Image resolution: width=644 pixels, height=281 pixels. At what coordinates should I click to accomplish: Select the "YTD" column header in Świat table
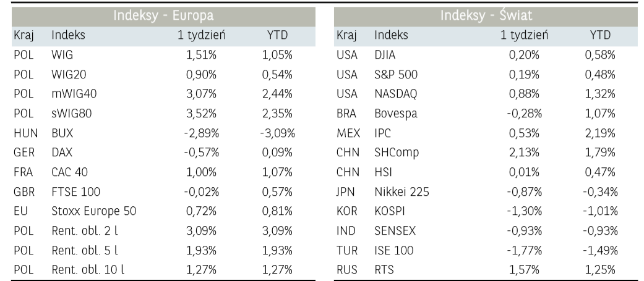coord(600,35)
